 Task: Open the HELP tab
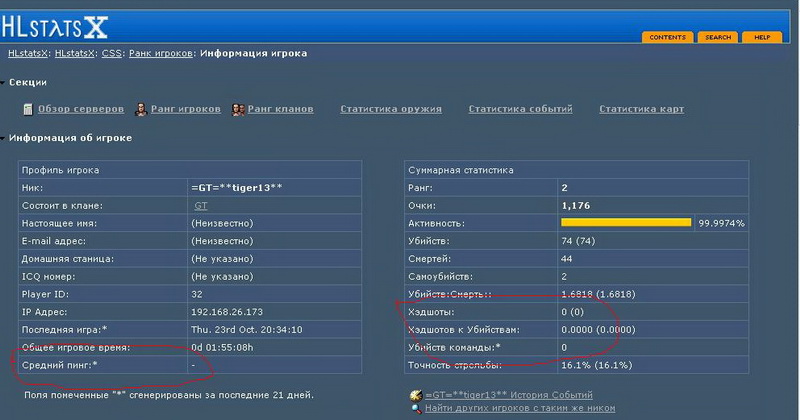pos(762,38)
